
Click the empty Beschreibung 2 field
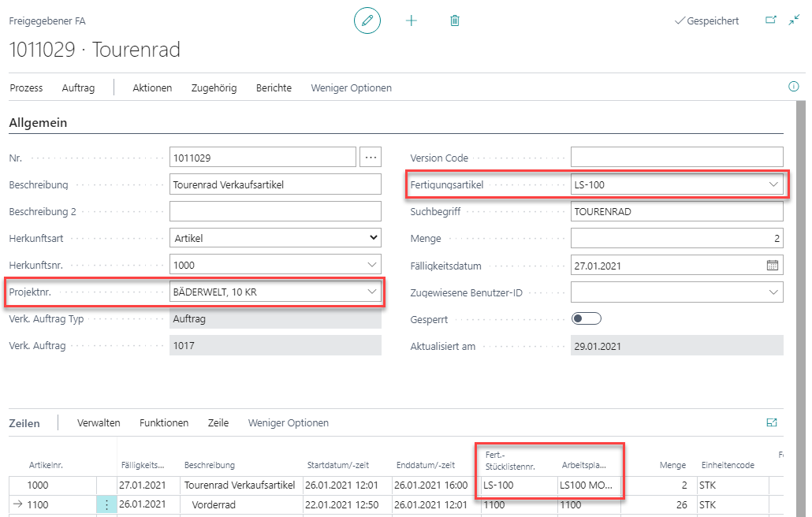click(275, 212)
